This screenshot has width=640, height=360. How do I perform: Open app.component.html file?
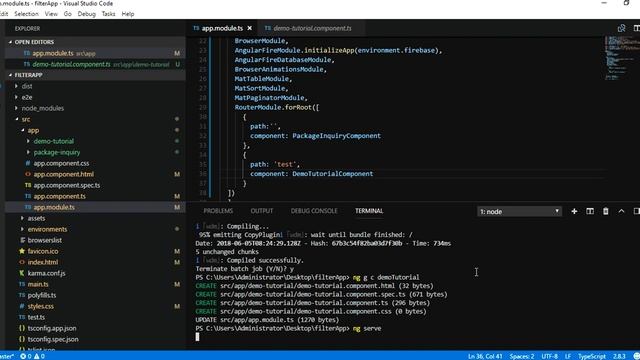pyautogui.click(x=64, y=174)
